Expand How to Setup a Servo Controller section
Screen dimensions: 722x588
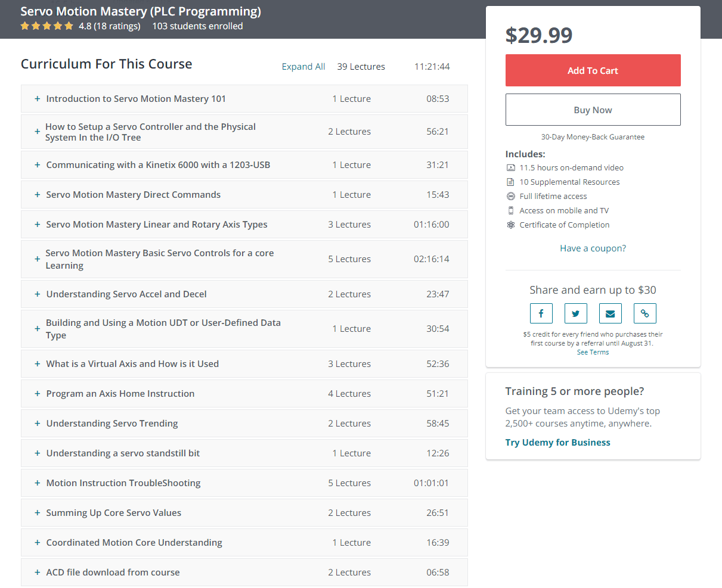point(244,132)
